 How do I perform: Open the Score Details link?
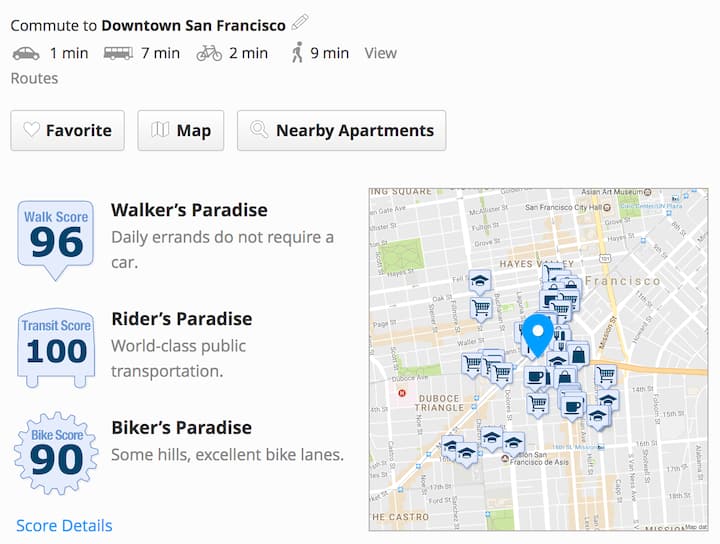coord(64,525)
